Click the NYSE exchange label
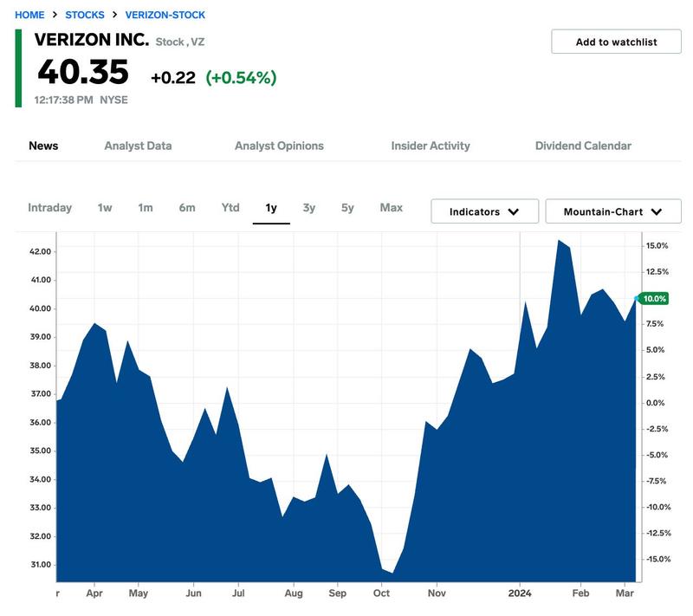 point(114,100)
